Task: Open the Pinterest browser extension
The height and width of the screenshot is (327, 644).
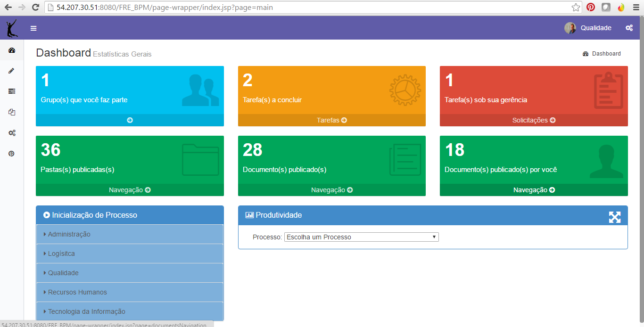Action: coord(591,8)
